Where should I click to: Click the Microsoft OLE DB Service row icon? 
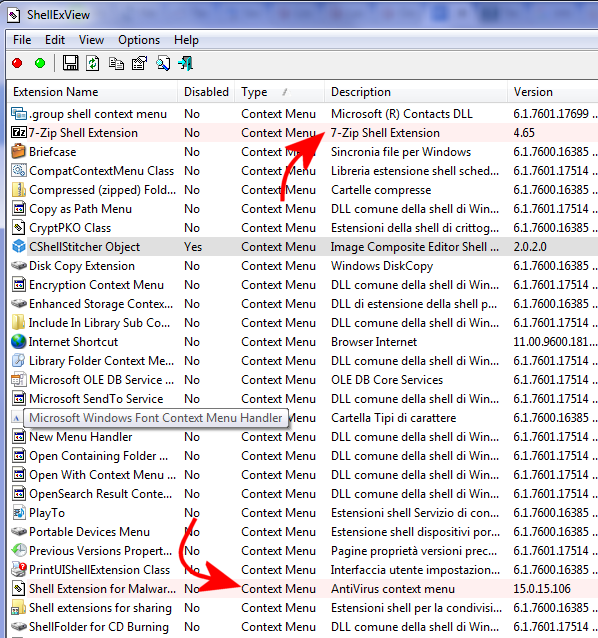[18, 380]
